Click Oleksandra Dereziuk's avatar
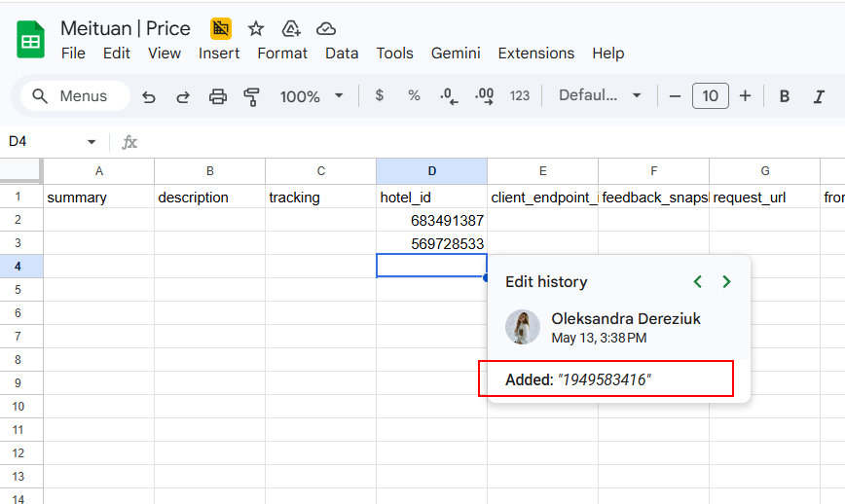The width and height of the screenshot is (845, 504). tap(522, 327)
